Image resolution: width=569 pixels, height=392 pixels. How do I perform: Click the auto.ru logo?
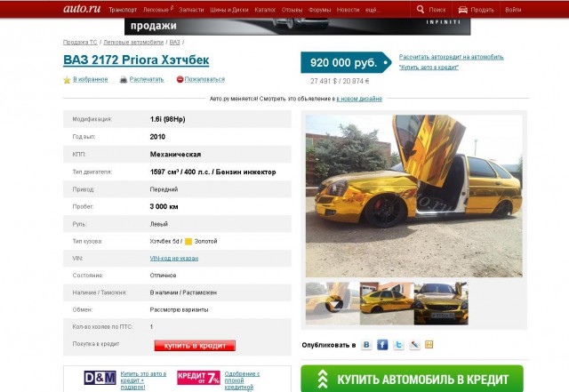point(82,9)
